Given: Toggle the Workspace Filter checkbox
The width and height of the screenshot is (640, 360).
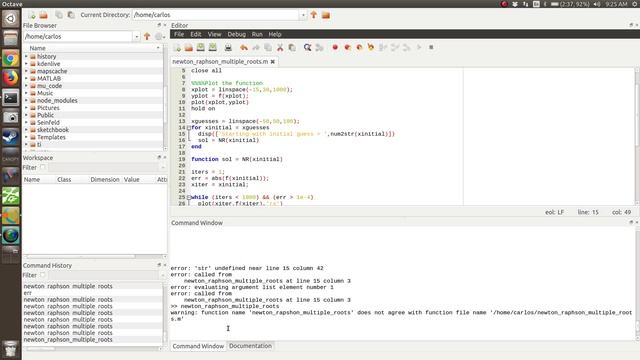Looking at the screenshot, I should pos(43,167).
